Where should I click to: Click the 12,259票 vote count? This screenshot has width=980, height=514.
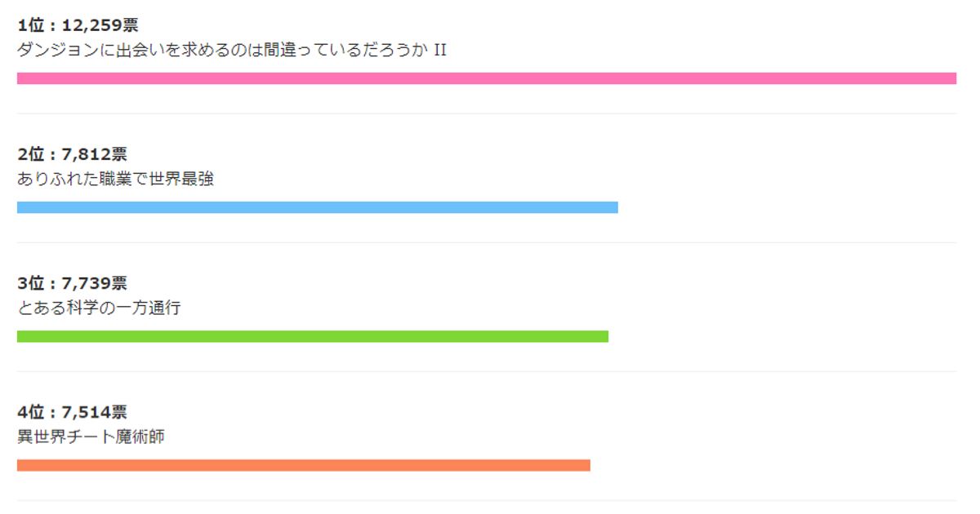click(100, 25)
